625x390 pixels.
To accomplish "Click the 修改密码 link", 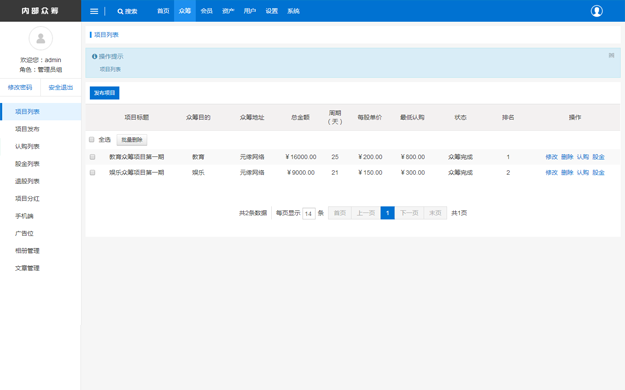I will pyautogui.click(x=20, y=87).
